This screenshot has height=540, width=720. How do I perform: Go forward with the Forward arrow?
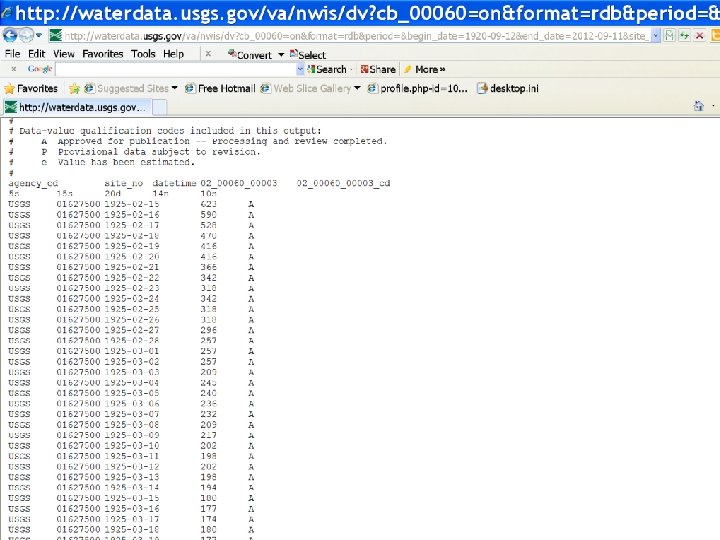26,35
